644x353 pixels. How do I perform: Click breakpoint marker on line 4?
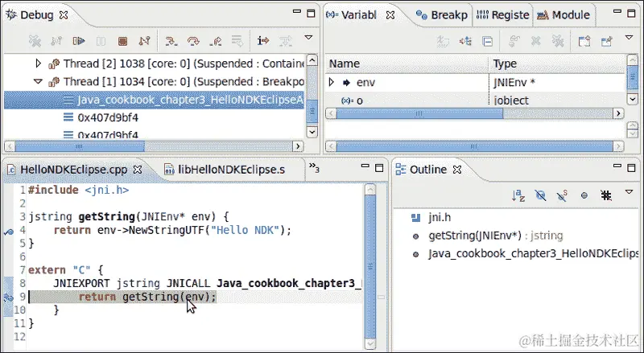tap(8, 232)
